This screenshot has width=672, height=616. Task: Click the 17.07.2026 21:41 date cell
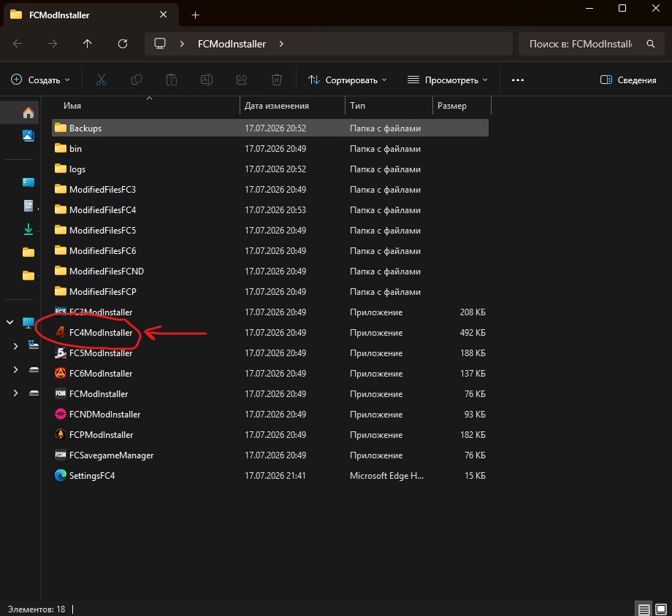tap(275, 475)
